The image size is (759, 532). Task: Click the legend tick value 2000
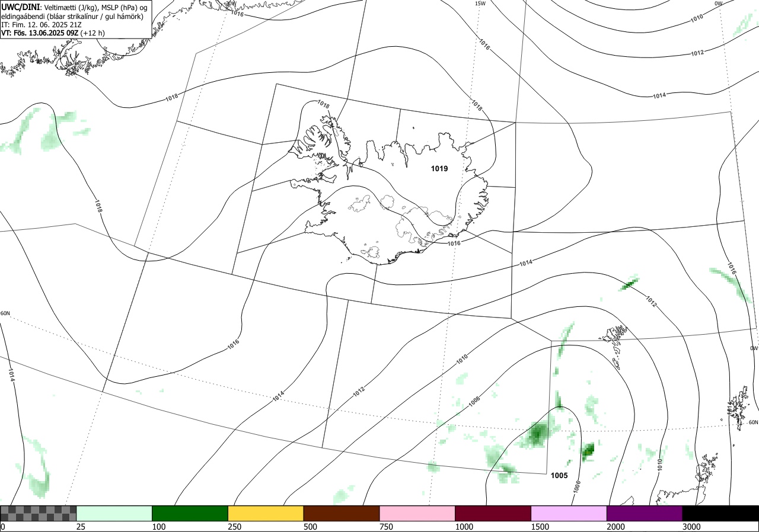click(616, 527)
